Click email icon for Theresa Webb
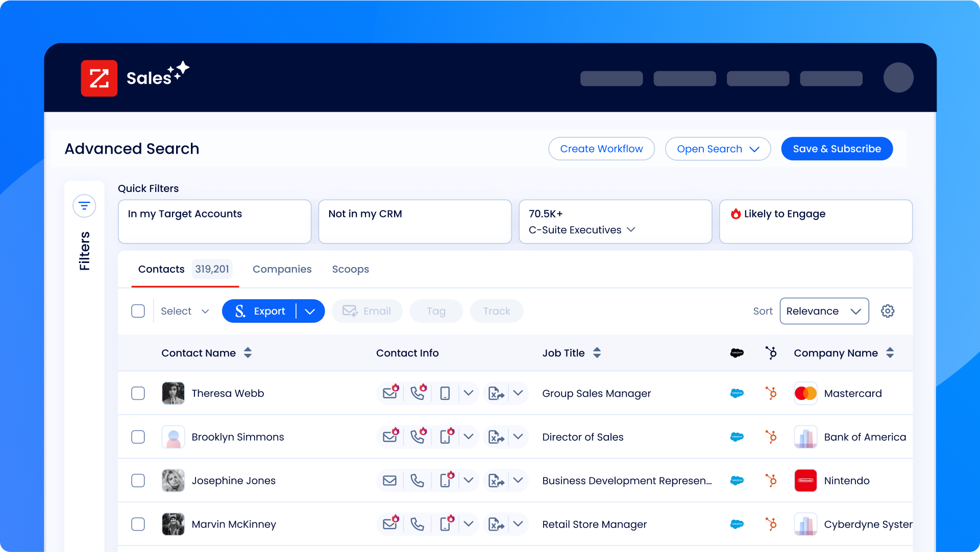The height and width of the screenshot is (552, 980). (390, 393)
